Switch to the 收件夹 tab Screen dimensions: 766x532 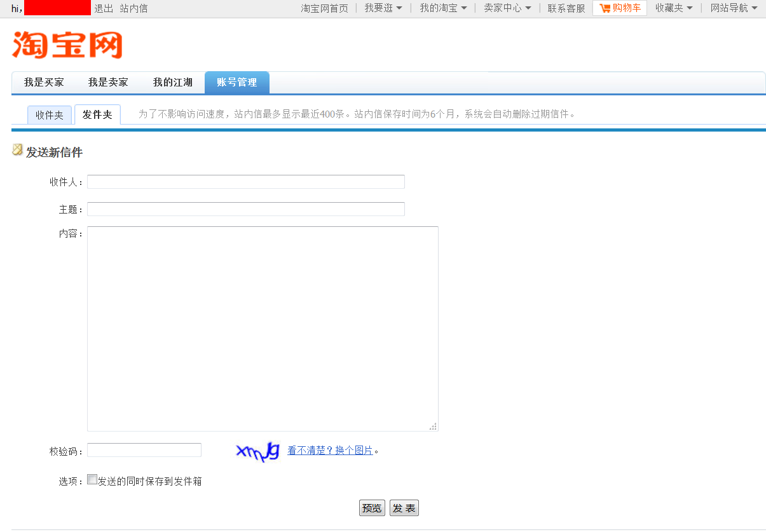[49, 114]
